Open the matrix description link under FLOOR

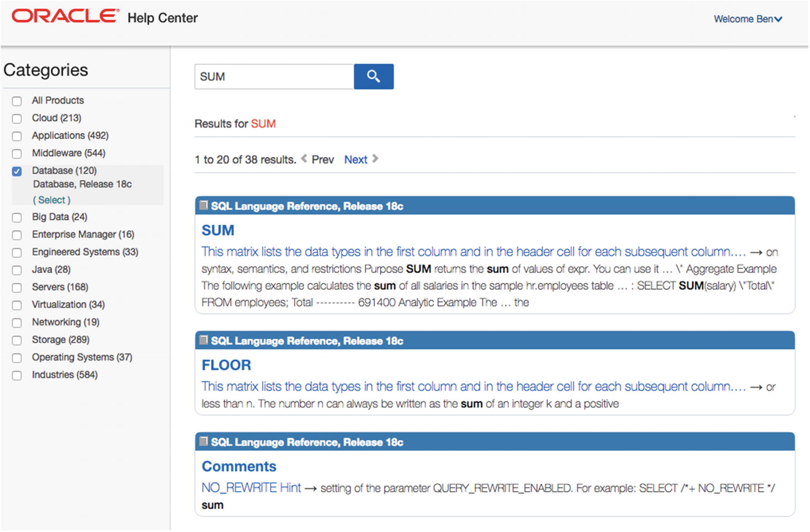[474, 386]
